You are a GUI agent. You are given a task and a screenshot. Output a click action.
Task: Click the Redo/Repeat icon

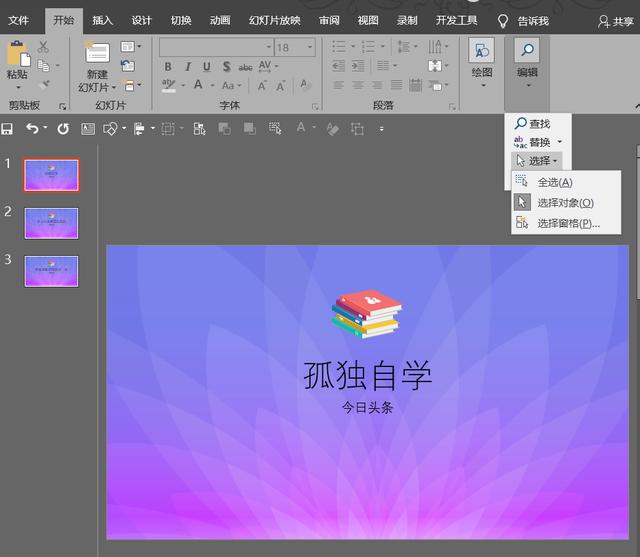(x=63, y=129)
